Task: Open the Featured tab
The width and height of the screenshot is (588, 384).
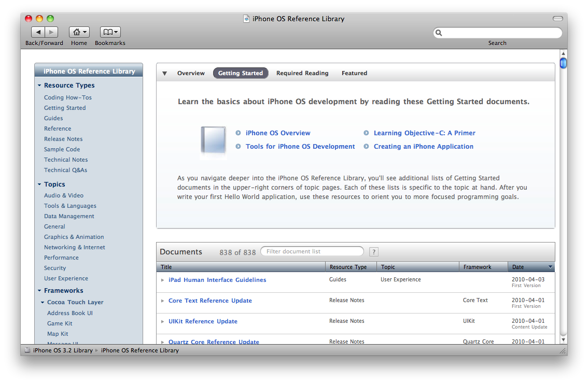Action: pos(354,73)
